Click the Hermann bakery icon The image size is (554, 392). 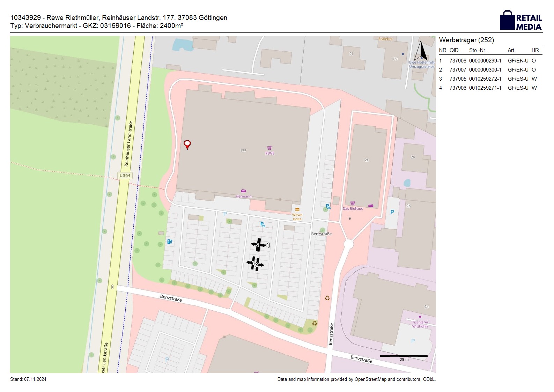[x=243, y=191]
